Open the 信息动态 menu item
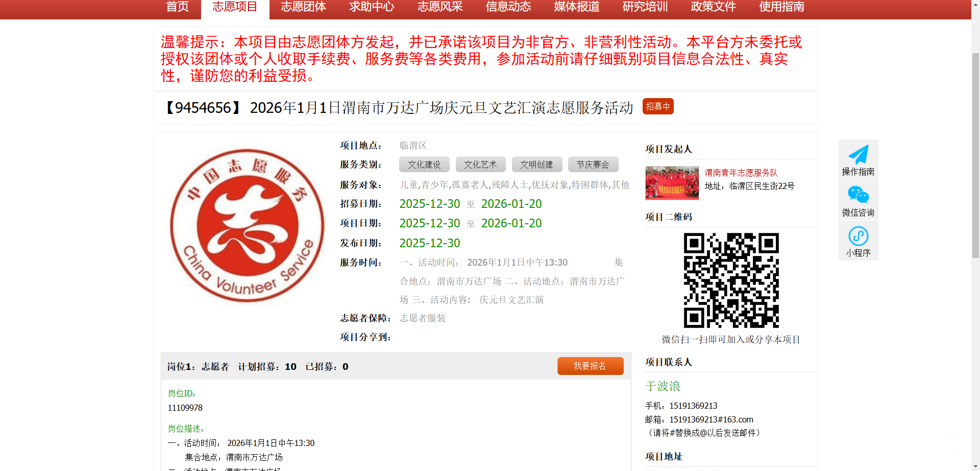 508,7
